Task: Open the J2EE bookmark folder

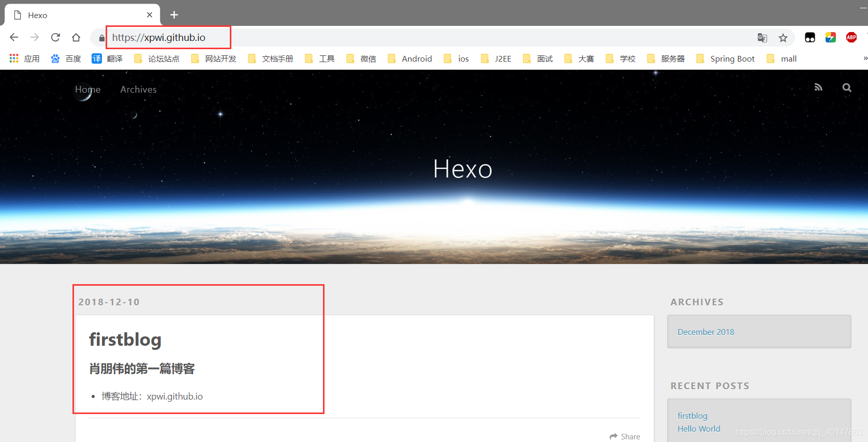Action: pos(496,58)
